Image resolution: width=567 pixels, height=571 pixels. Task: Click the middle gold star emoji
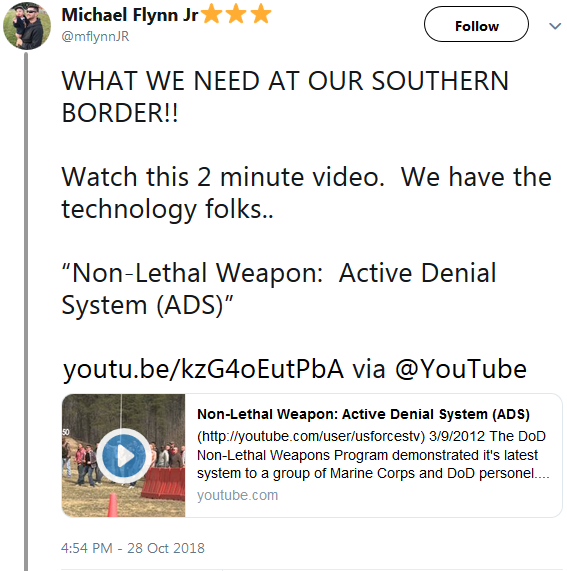click(236, 15)
